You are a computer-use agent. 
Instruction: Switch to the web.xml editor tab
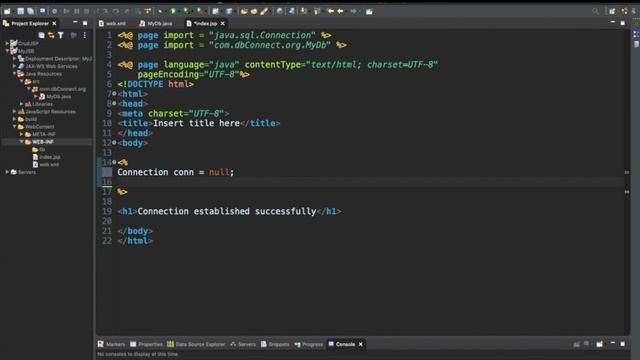tap(113, 24)
